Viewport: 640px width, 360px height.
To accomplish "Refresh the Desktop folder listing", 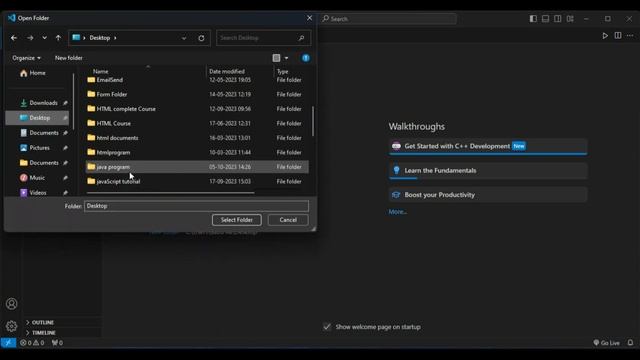I will point(201,38).
